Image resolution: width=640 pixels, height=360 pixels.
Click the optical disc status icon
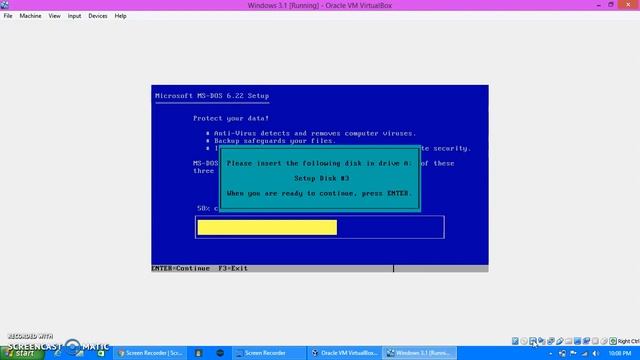click(x=524, y=341)
